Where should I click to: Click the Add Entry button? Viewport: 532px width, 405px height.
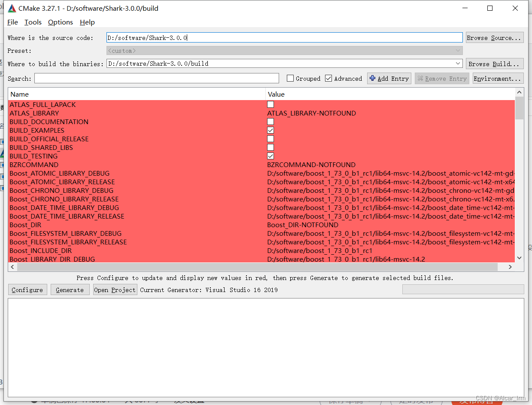(389, 79)
